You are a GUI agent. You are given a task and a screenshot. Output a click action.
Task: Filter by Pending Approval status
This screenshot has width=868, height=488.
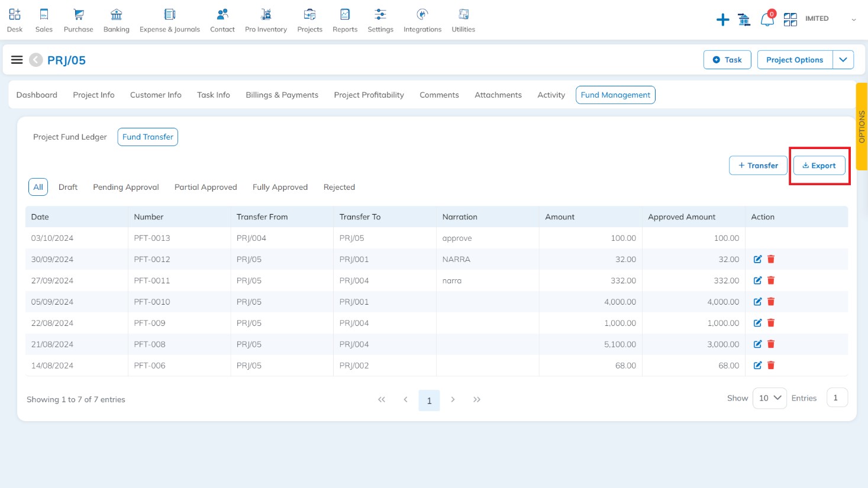click(x=125, y=187)
